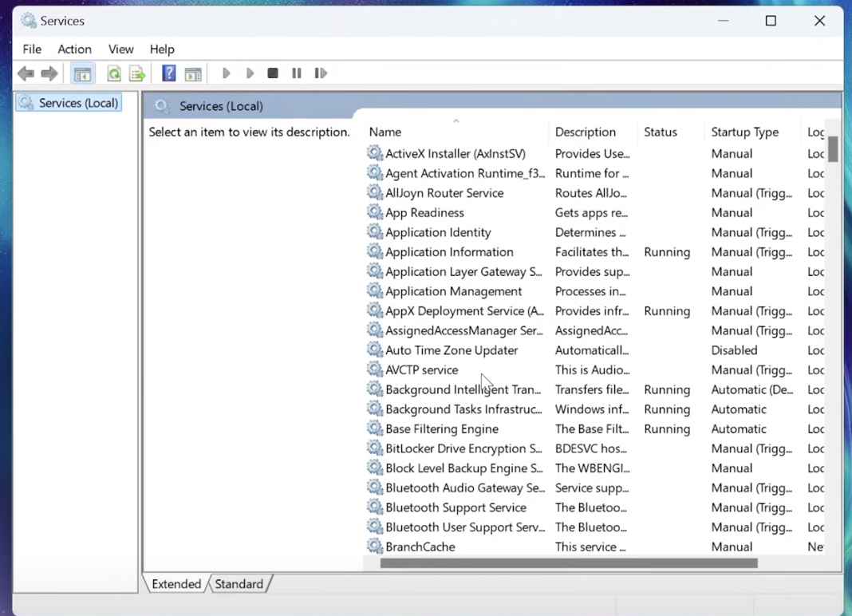The width and height of the screenshot is (852, 616).
Task: Click the Export List toolbar icon
Action: [137, 73]
